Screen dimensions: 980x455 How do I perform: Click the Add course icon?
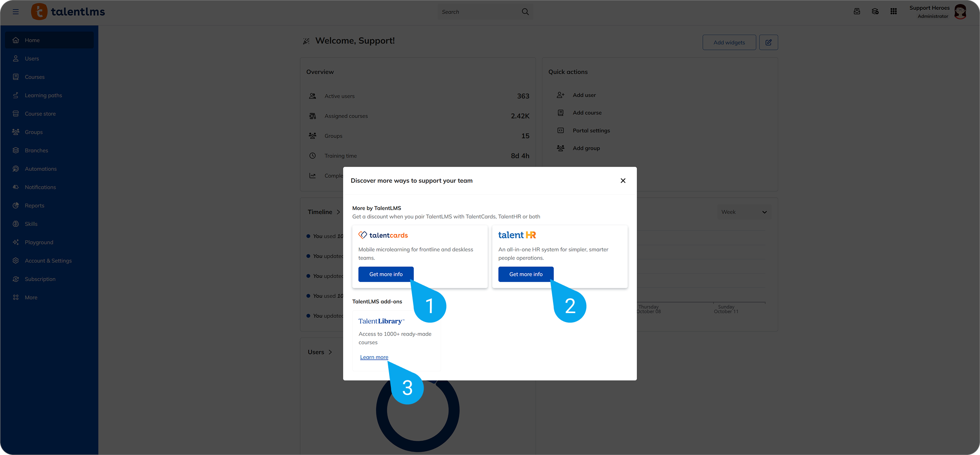tap(561, 113)
